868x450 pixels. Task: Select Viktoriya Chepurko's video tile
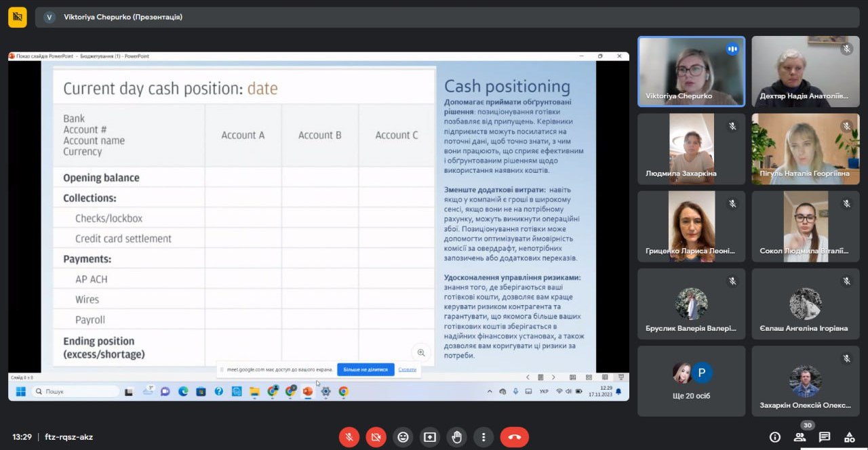tap(691, 71)
